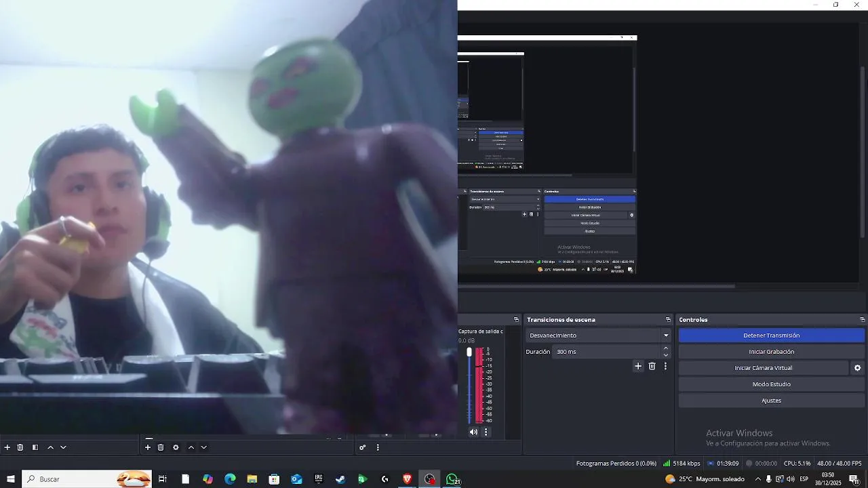
Task: Open Ajustes from the Controles panel
Action: point(772,401)
